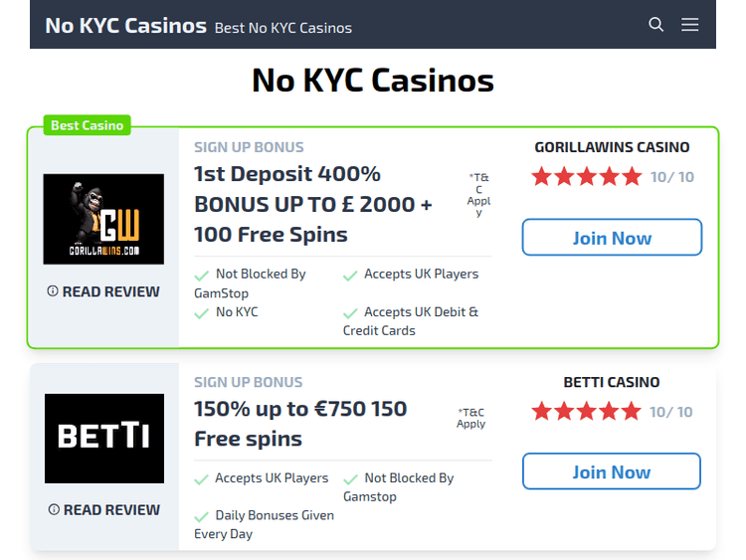Read the GorillaWins review
Screen dimensions: 746x560
[x=110, y=291]
